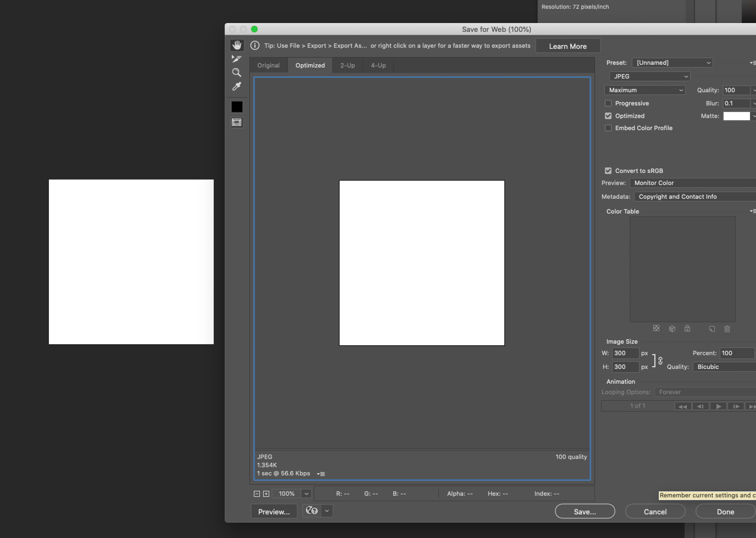Enable the Progressive checkbox
Image resolution: width=756 pixels, height=538 pixels.
point(608,103)
